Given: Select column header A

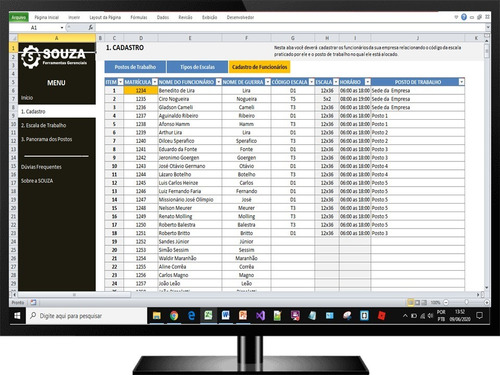Looking at the screenshot, I should (57, 38).
